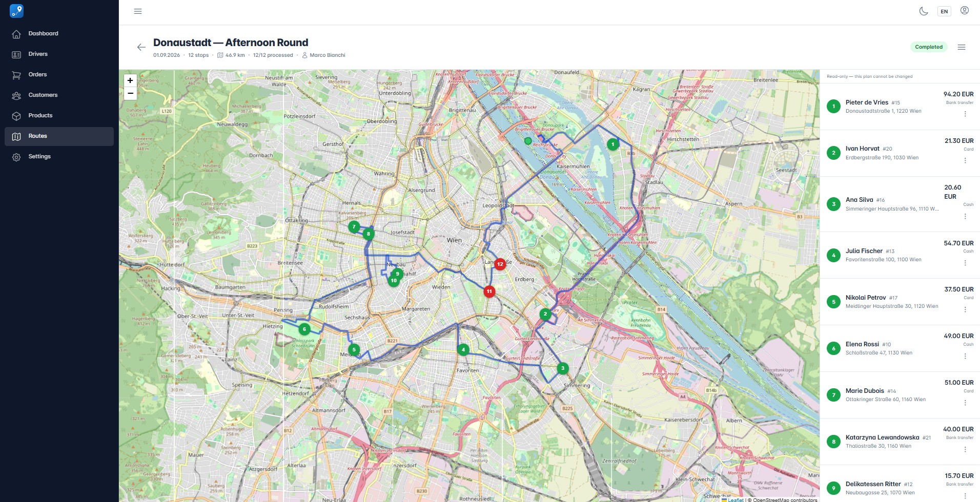The image size is (980, 502).
Task: Click the app logo icon in sidebar
Action: click(x=16, y=11)
